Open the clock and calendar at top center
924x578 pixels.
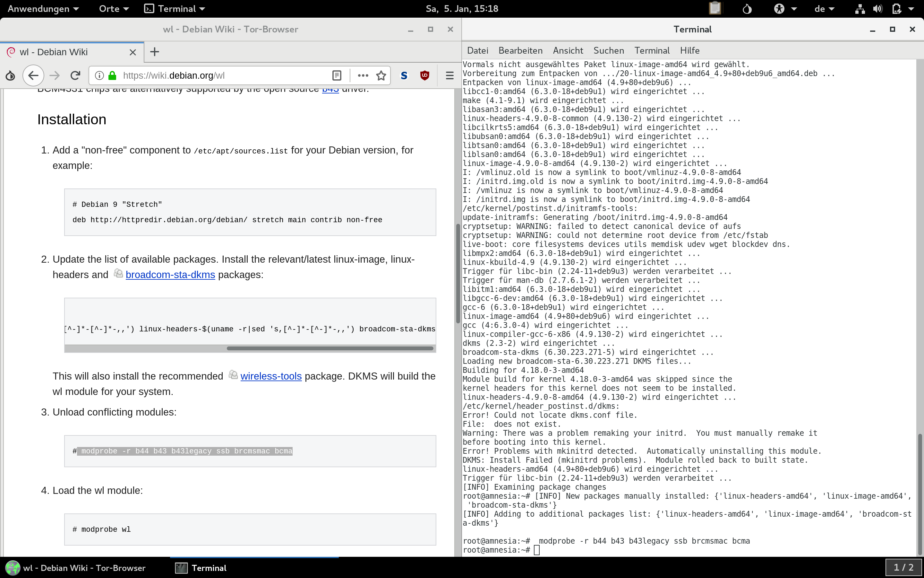[462, 8]
